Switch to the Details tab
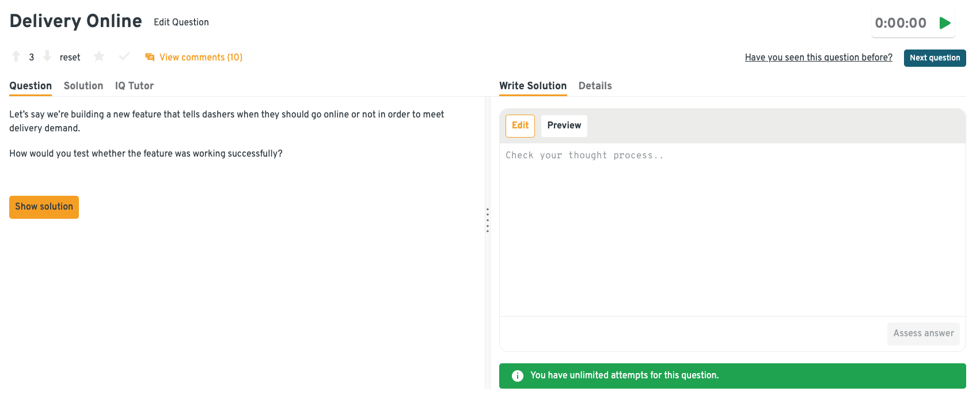The width and height of the screenshot is (980, 418). point(595,86)
